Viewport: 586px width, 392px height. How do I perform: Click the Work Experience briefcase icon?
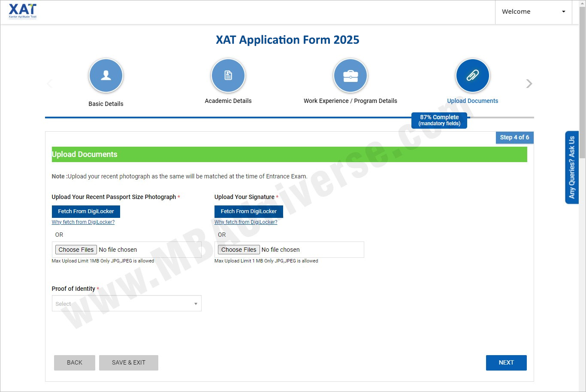pos(350,75)
